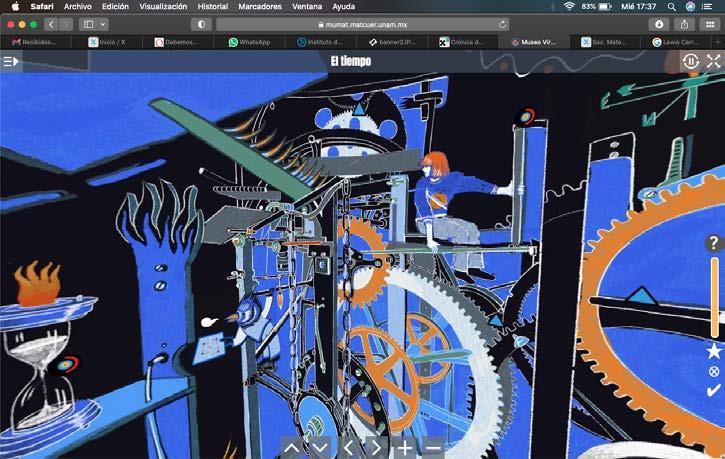
Task: Go back in Safari history
Action: point(51,24)
